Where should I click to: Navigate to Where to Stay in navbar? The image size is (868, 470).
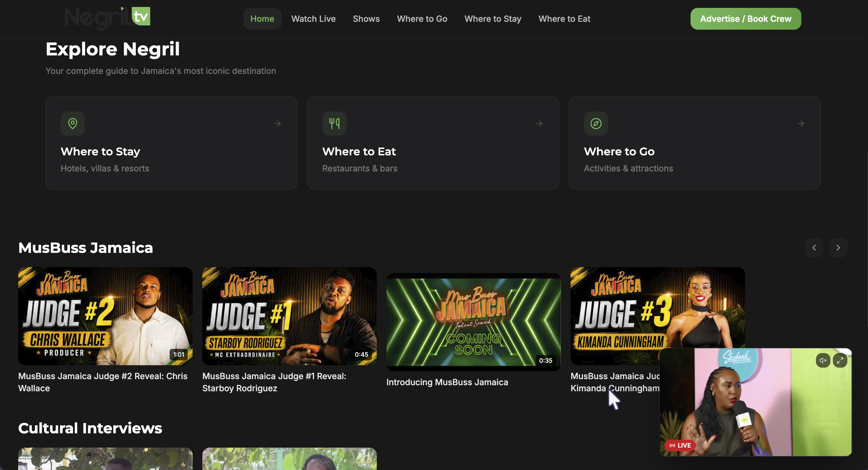click(x=493, y=19)
